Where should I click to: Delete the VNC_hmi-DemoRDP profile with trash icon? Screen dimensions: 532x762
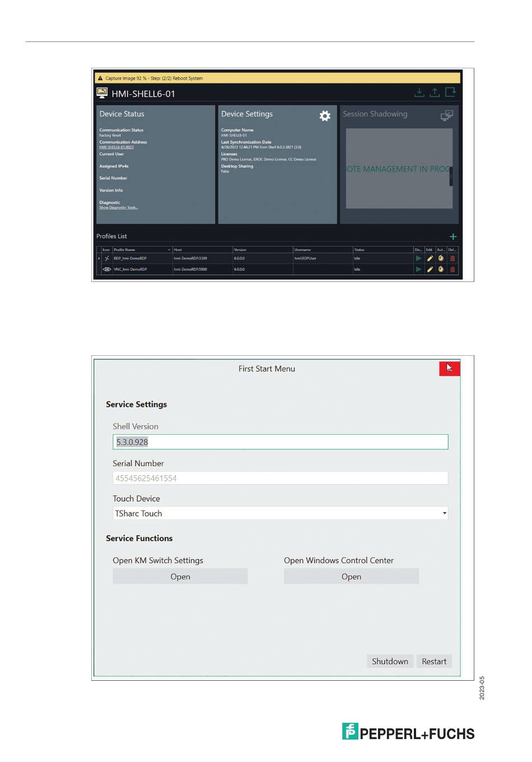pos(452,270)
